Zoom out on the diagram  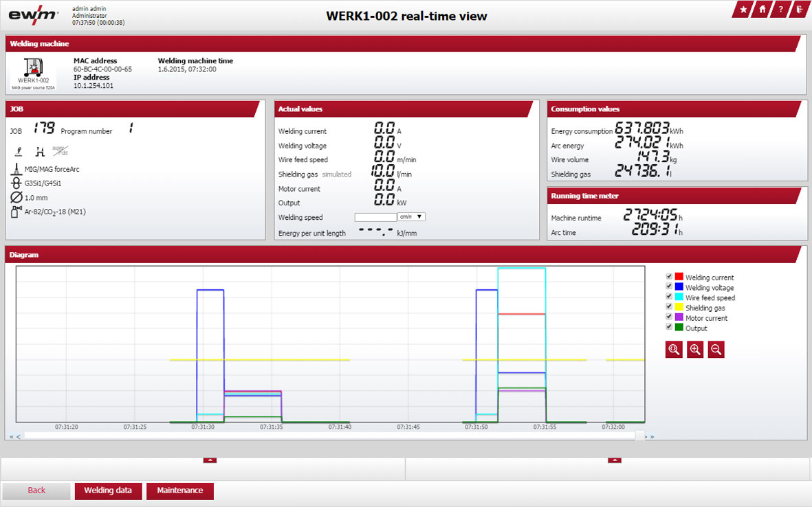pyautogui.click(x=716, y=350)
